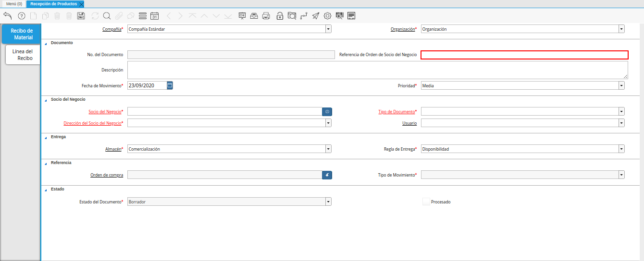Click the magnifying glass search icon
Screen dimensions: 644x261
pyautogui.click(x=107, y=16)
